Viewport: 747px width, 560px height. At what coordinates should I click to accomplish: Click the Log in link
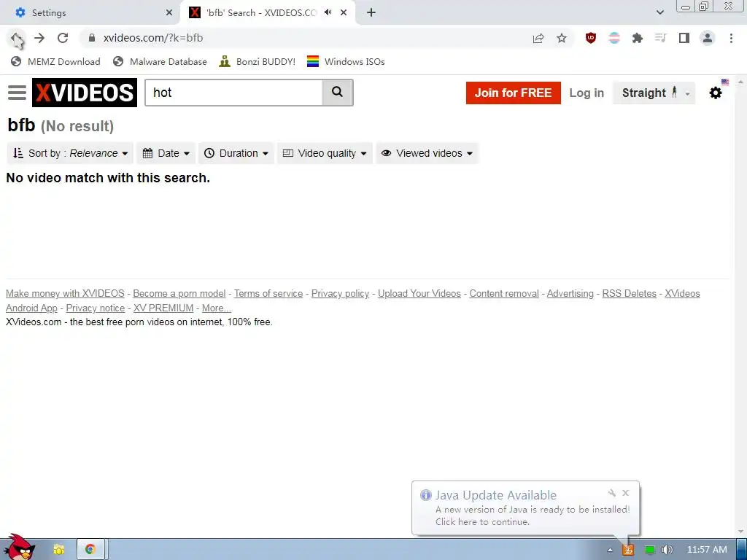click(x=587, y=93)
